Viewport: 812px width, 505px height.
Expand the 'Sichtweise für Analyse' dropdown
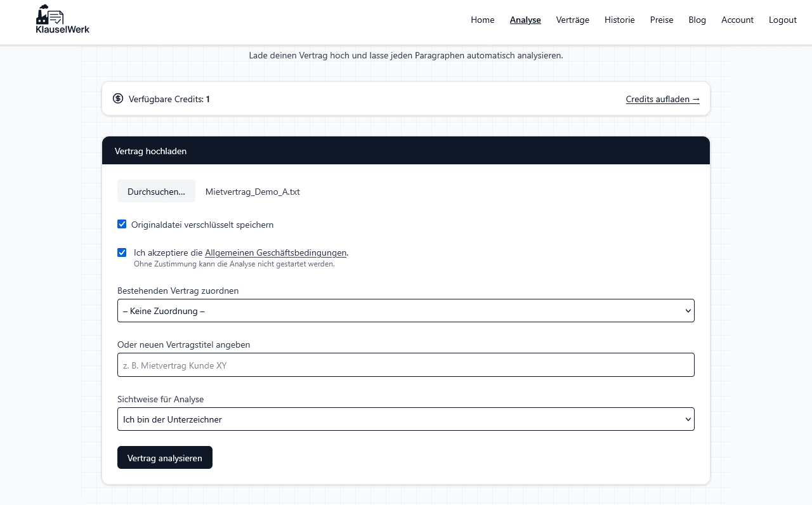405,419
